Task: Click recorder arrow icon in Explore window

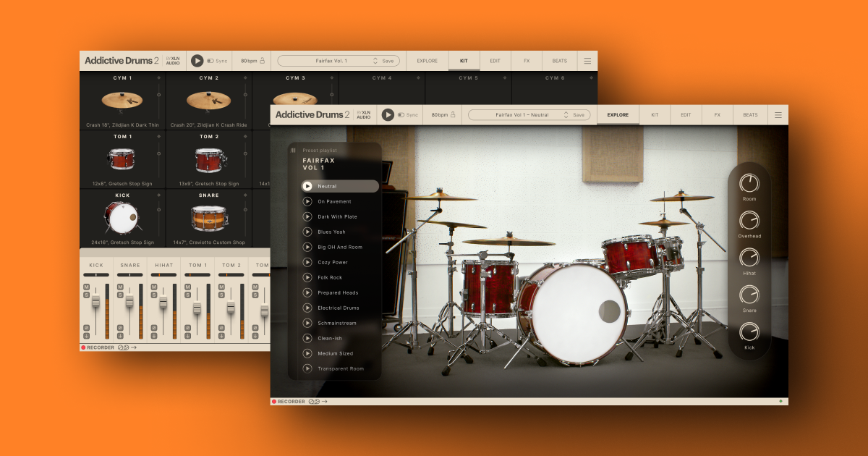Action: (325, 401)
